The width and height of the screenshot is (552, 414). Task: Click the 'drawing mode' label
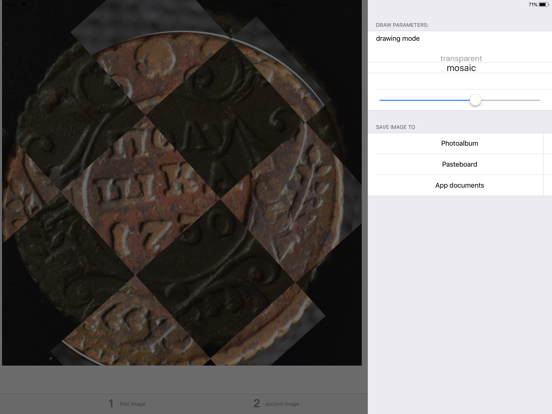(x=397, y=38)
